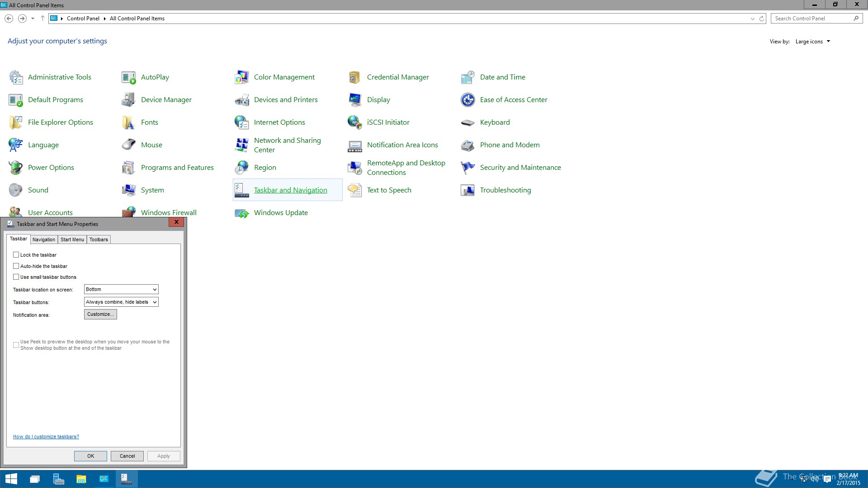Open Internet Options icon
The width and height of the screenshot is (868, 488).
(x=242, y=122)
